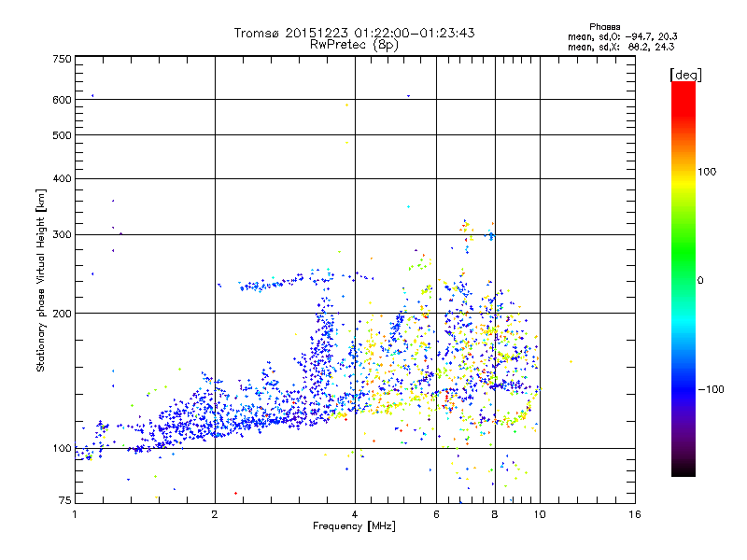
Task: Click the y-axis tick label '500'
Action: (62, 135)
